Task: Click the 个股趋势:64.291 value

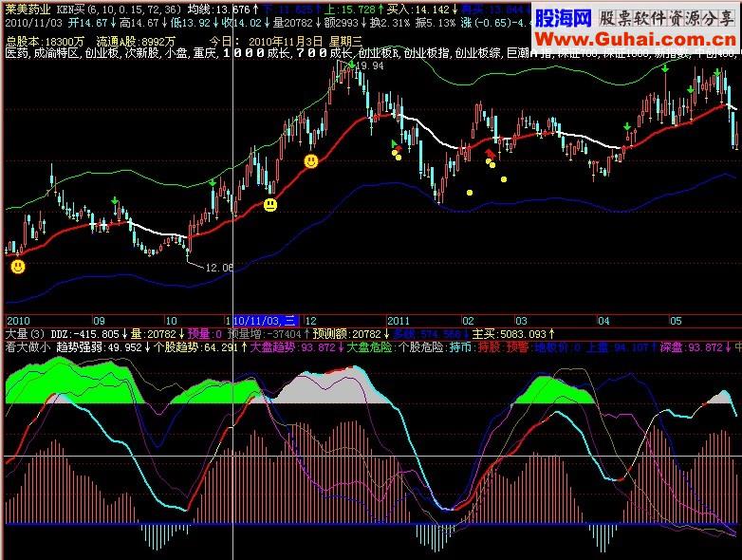Action: [x=195, y=347]
